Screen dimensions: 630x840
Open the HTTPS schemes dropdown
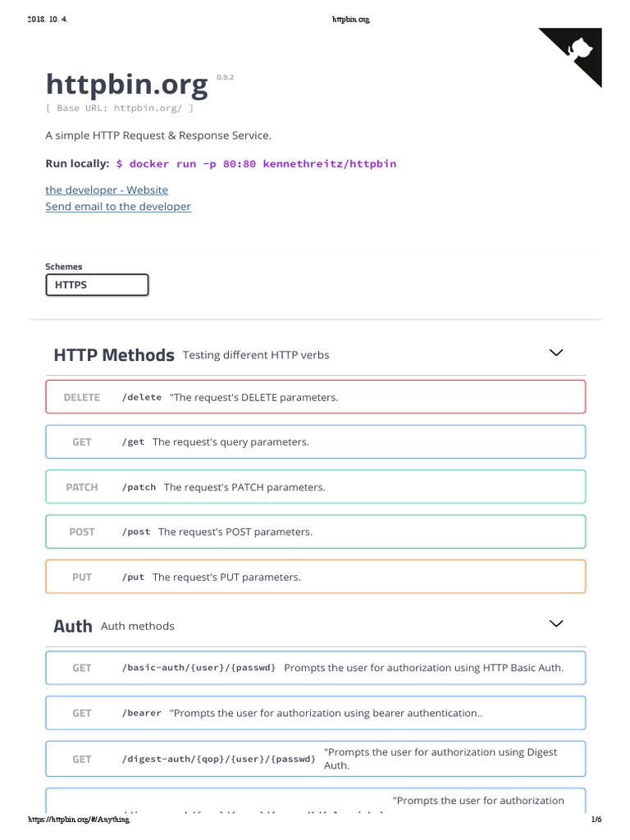pos(98,285)
